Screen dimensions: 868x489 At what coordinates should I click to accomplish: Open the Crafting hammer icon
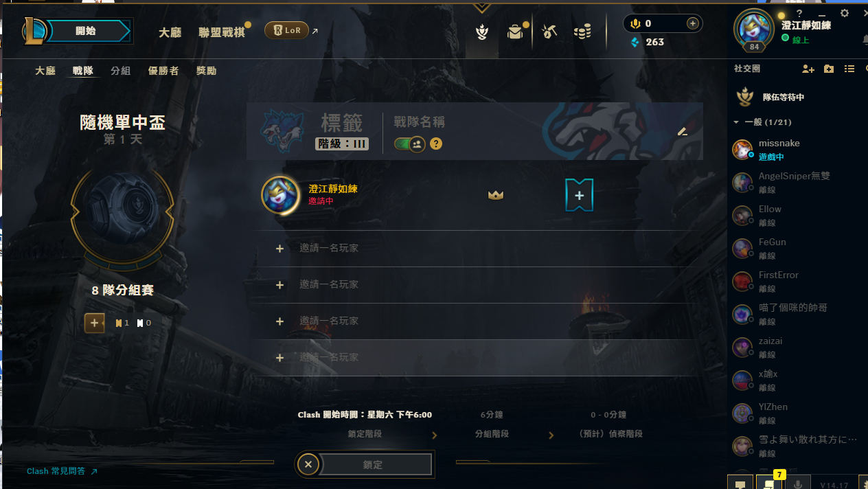tap(549, 32)
